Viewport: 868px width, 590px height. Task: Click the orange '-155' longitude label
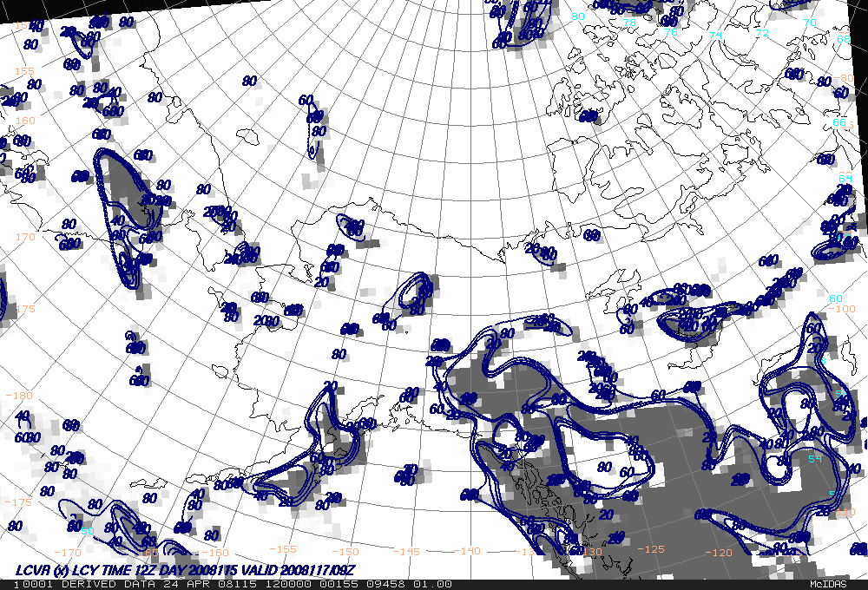[x=283, y=549]
